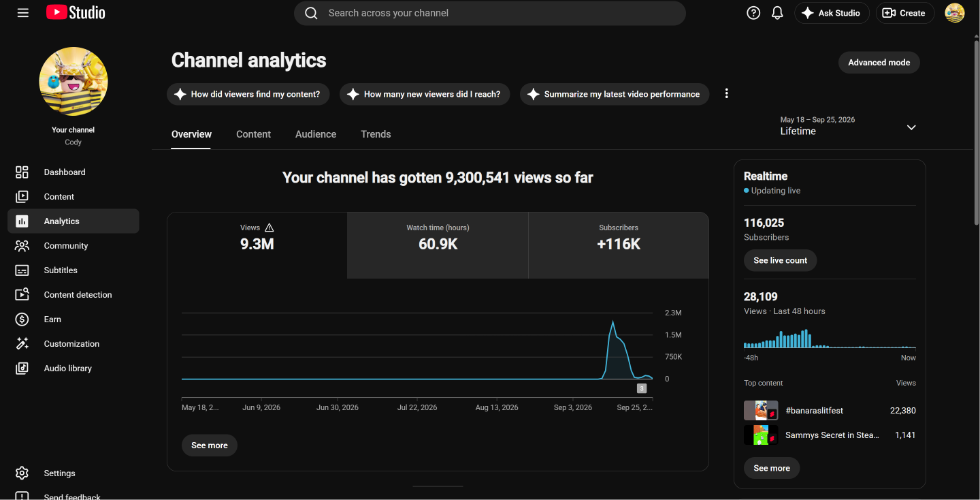Click the Send feedback icon

click(x=22, y=496)
